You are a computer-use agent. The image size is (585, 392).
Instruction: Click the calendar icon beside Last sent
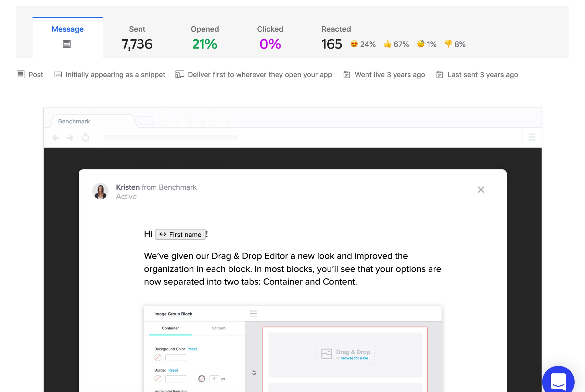click(x=440, y=74)
